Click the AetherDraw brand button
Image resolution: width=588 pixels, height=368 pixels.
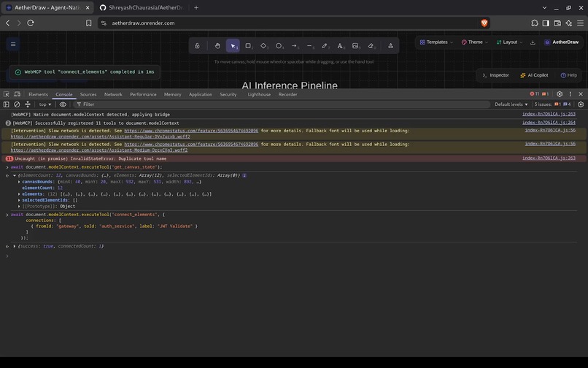click(x=562, y=42)
